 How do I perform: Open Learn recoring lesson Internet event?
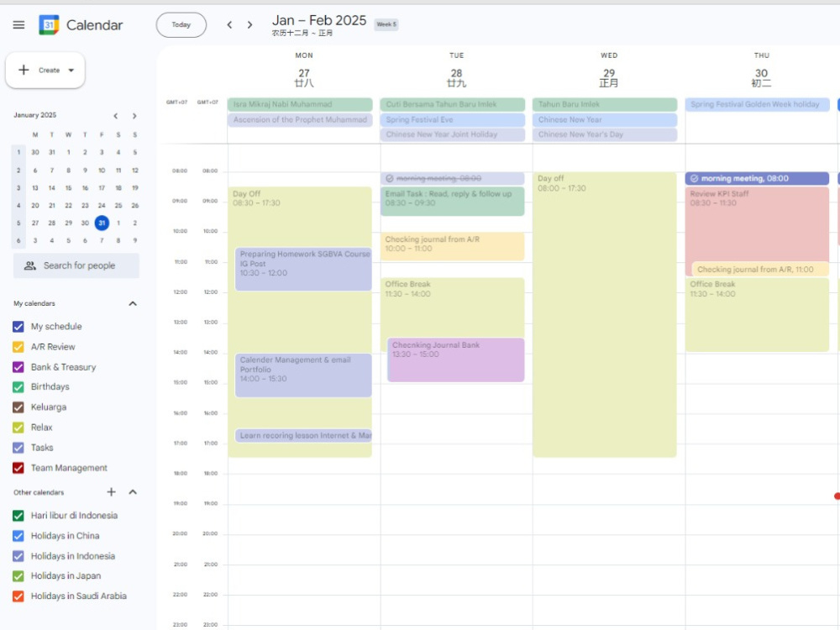[x=304, y=435]
